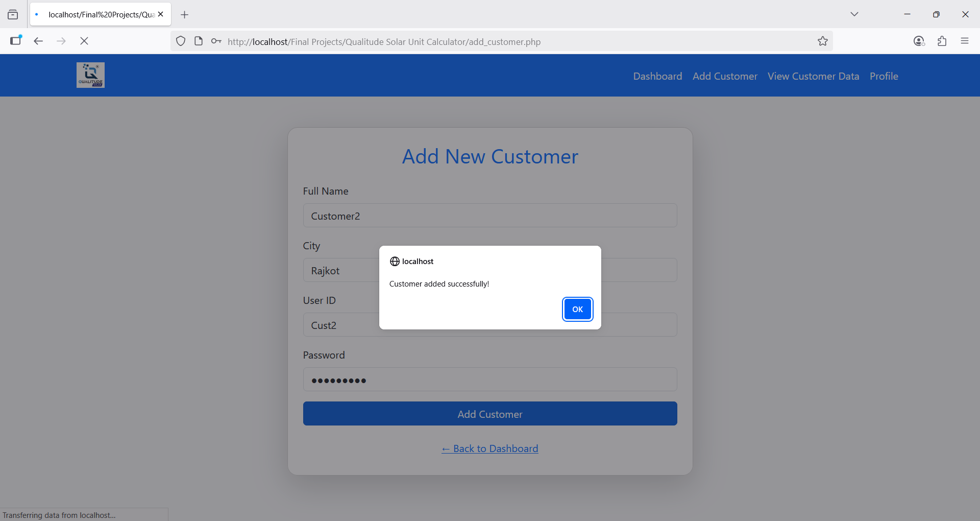Go back to the previous page
Image resolution: width=980 pixels, height=521 pixels.
click(x=38, y=41)
